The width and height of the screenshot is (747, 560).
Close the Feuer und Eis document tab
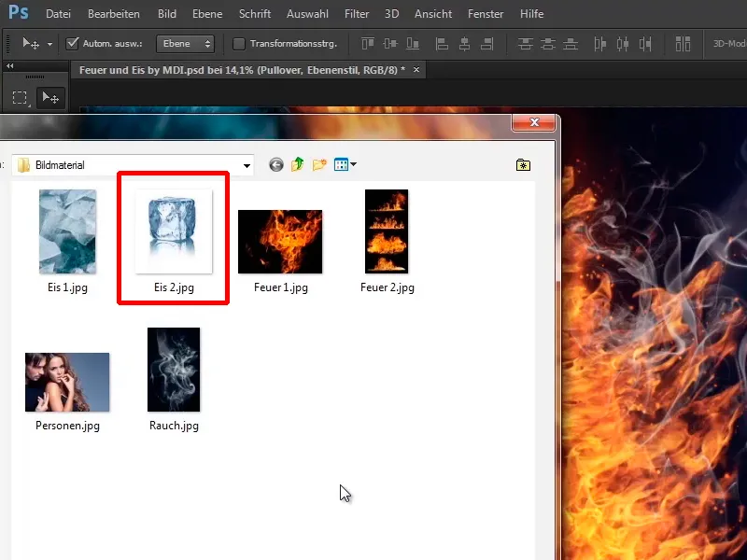416,69
